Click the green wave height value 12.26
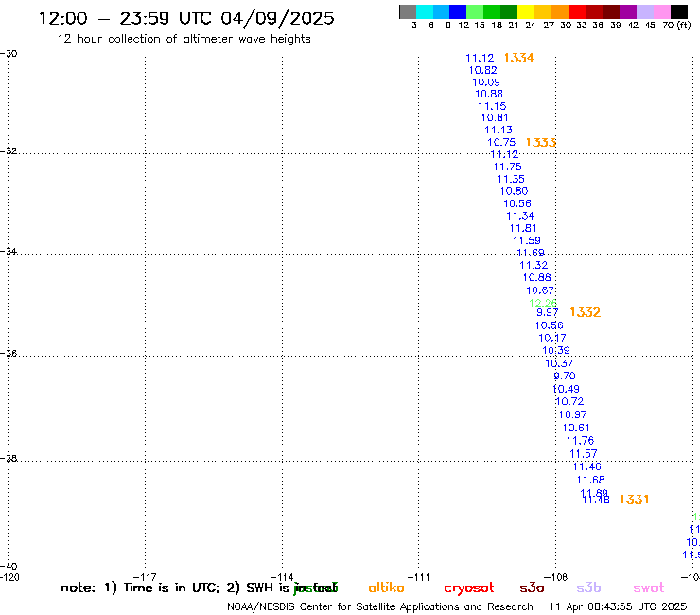 tap(543, 303)
